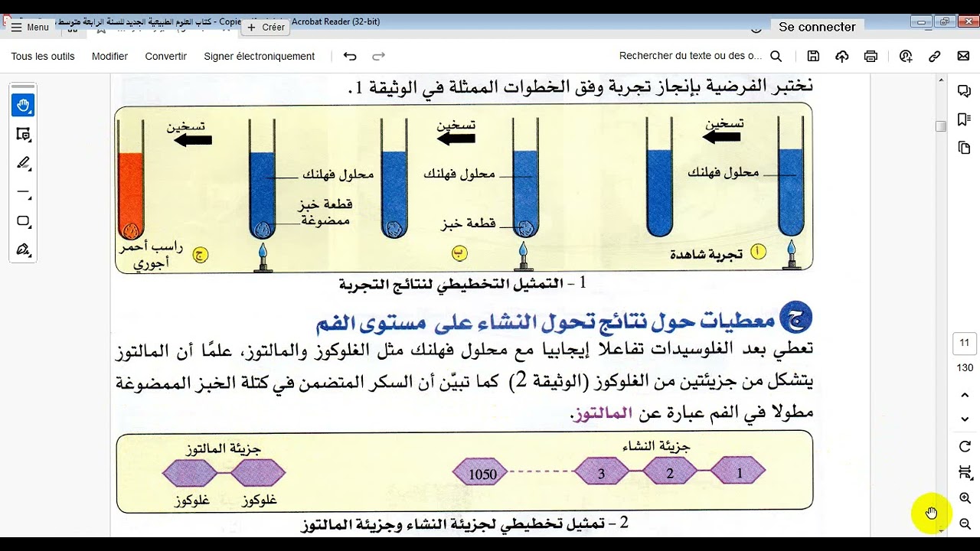
Task: Open the page display settings icon
Action: tap(965, 472)
